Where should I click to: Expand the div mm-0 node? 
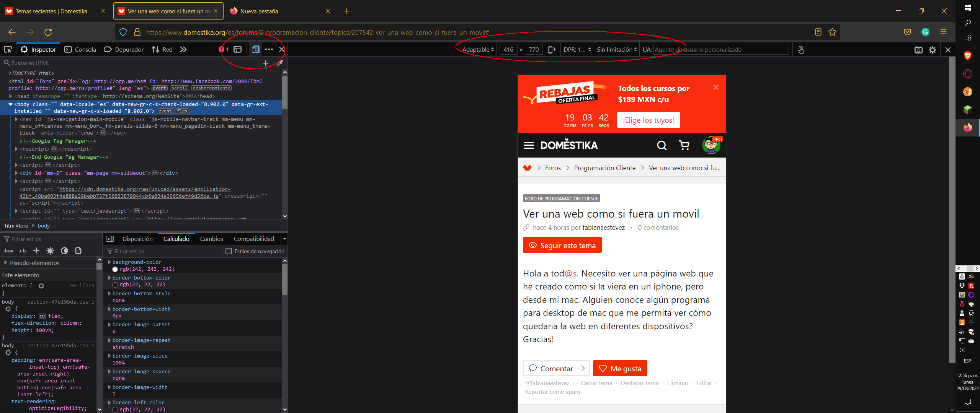click(16, 173)
